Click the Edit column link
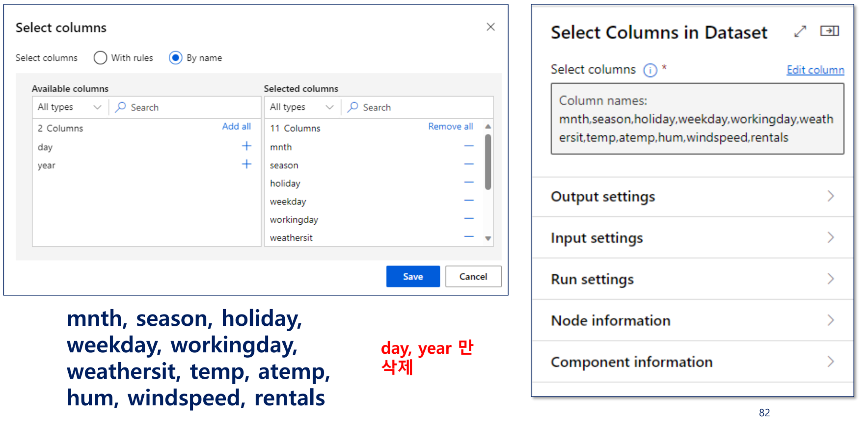Viewport: 868px width, 422px height. (x=815, y=70)
